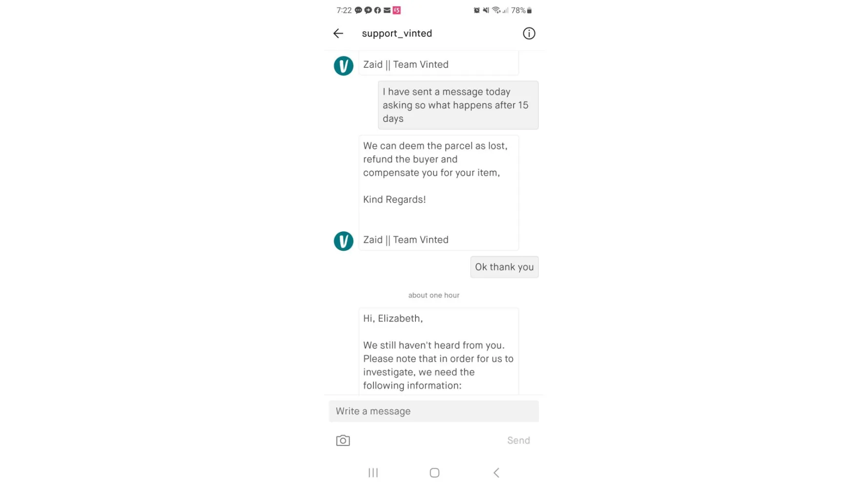Tap the battery status icon
This screenshot has height=488, width=868.
pos(529,10)
